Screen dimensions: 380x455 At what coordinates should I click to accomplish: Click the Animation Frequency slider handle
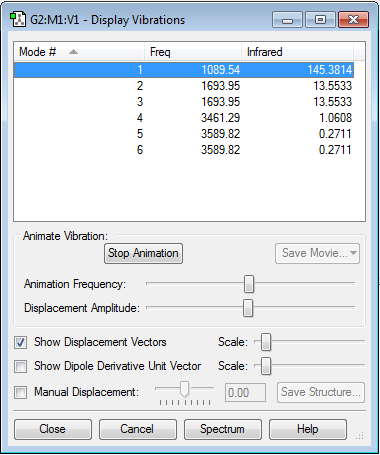(x=249, y=284)
